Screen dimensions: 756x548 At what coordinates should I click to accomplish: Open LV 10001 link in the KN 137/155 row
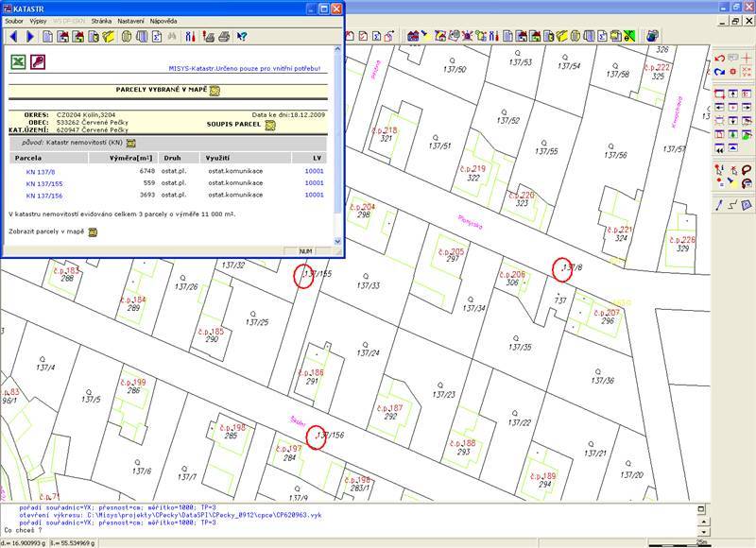(314, 183)
